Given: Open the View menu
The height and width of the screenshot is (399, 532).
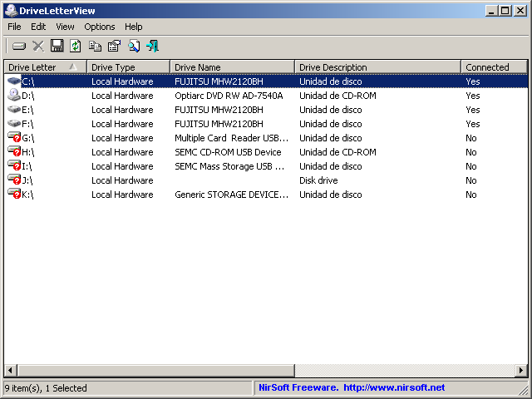Looking at the screenshot, I should (x=65, y=27).
